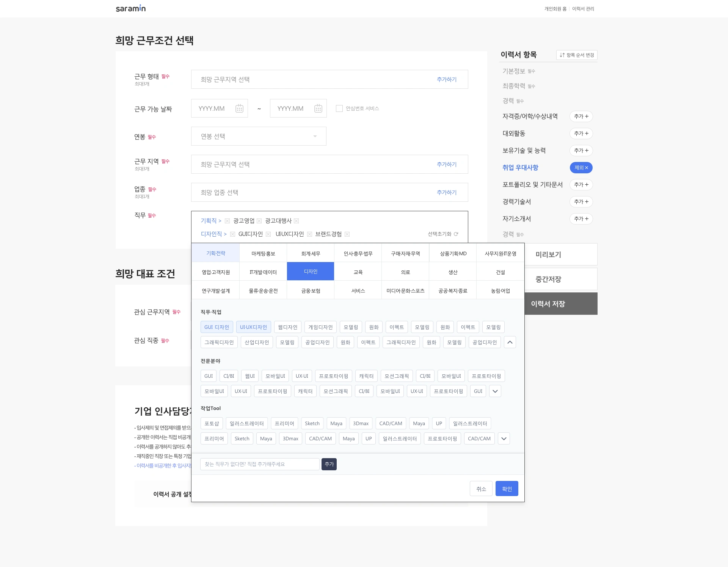Open 개인회원 홈 in the header
Viewport: 728px width, 567px height.
tap(555, 9)
